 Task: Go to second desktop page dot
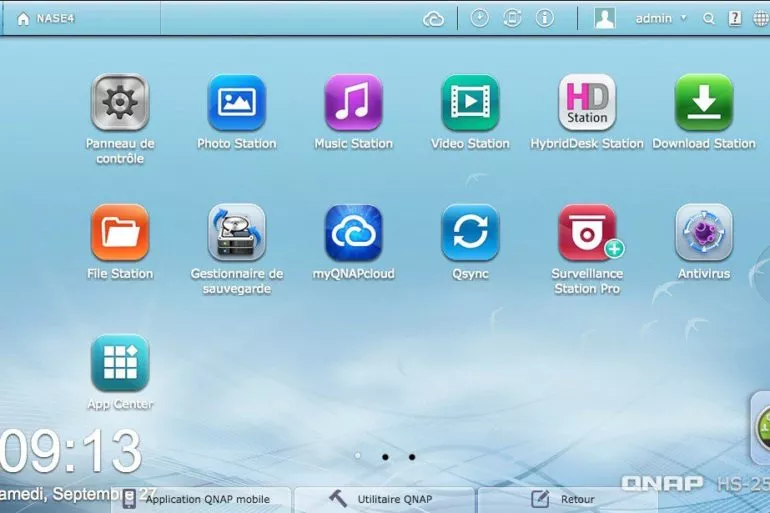click(x=385, y=457)
